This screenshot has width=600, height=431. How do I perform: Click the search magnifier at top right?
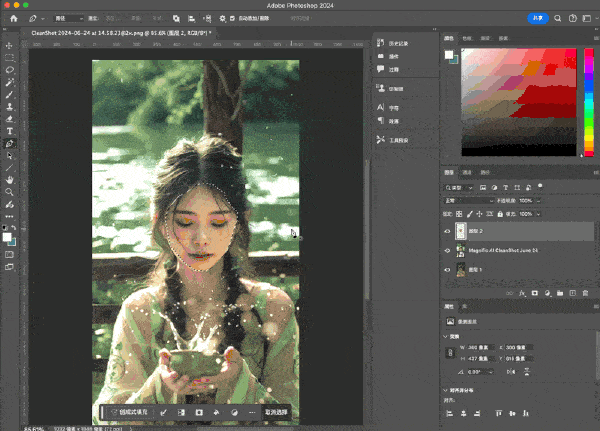(x=558, y=18)
